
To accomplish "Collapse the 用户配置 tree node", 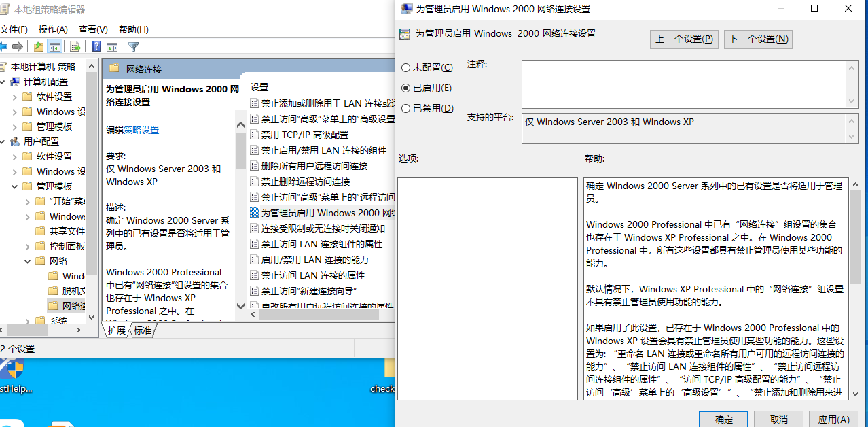I will point(2,141).
